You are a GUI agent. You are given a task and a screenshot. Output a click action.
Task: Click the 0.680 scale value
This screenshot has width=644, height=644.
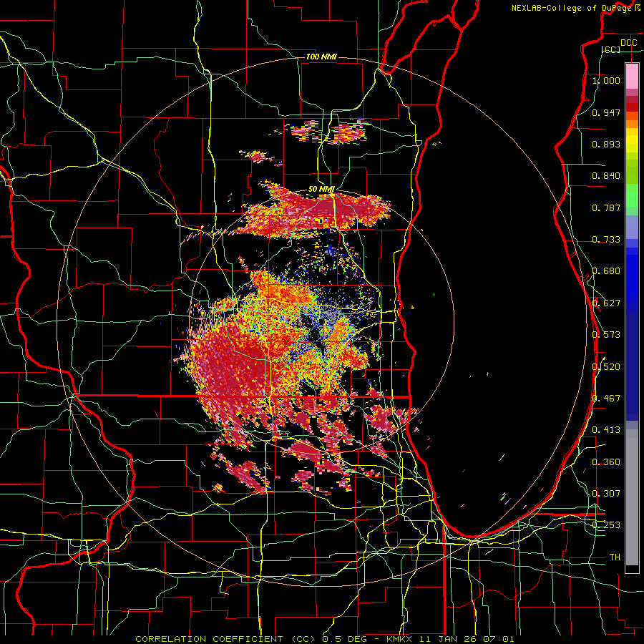(x=606, y=271)
